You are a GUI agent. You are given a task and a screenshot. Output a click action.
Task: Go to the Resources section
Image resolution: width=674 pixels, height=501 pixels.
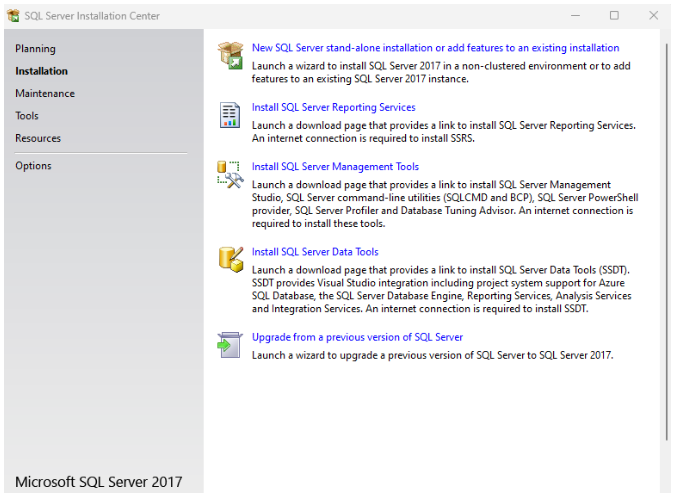click(38, 138)
